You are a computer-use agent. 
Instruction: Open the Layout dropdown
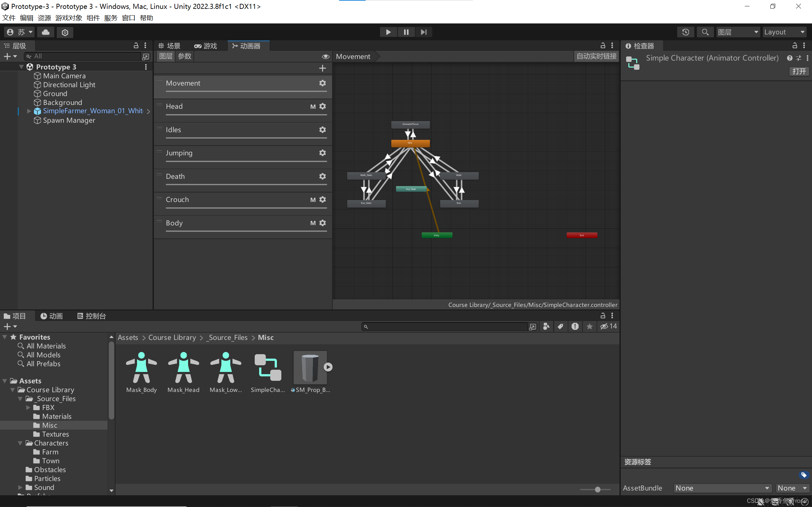tap(784, 32)
